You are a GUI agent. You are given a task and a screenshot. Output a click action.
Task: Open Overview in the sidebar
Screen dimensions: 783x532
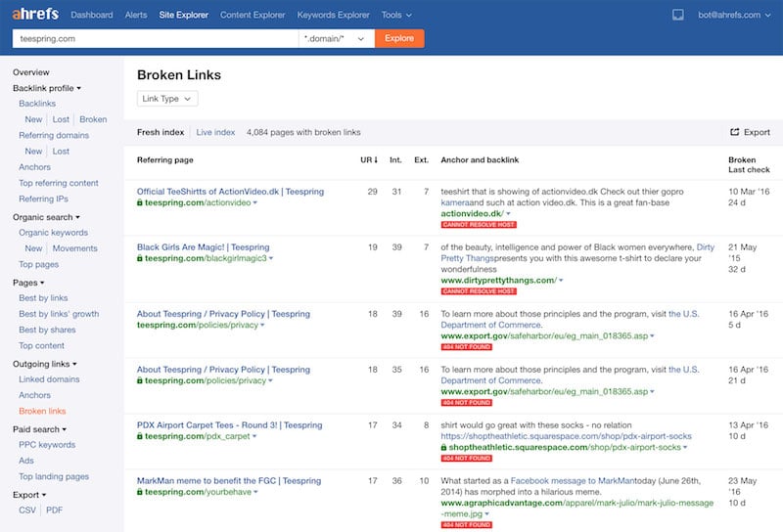(x=31, y=72)
